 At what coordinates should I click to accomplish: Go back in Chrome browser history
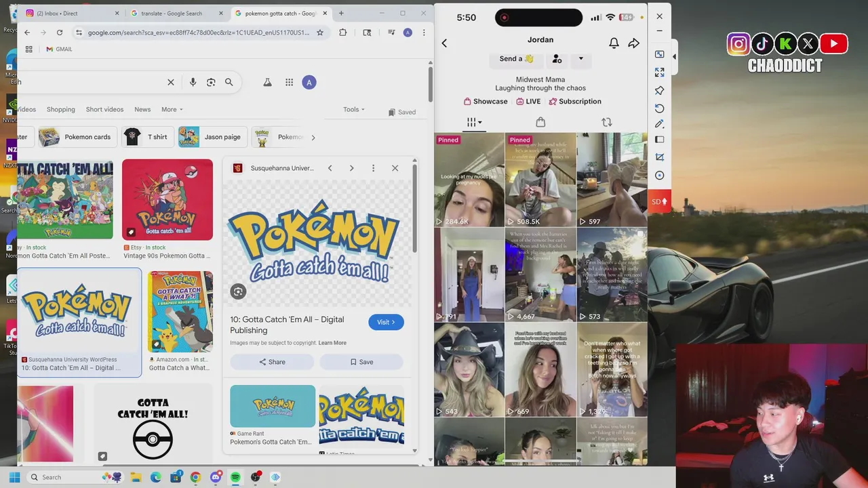[x=27, y=33]
